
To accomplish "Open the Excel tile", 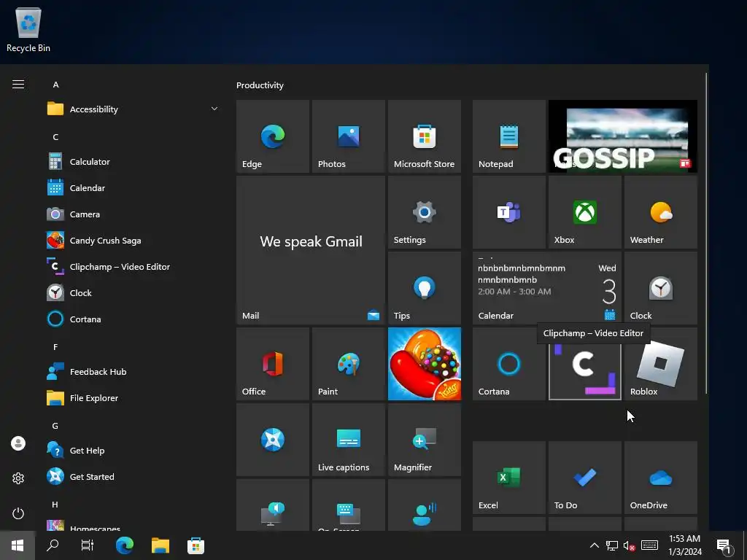I will coord(508,478).
